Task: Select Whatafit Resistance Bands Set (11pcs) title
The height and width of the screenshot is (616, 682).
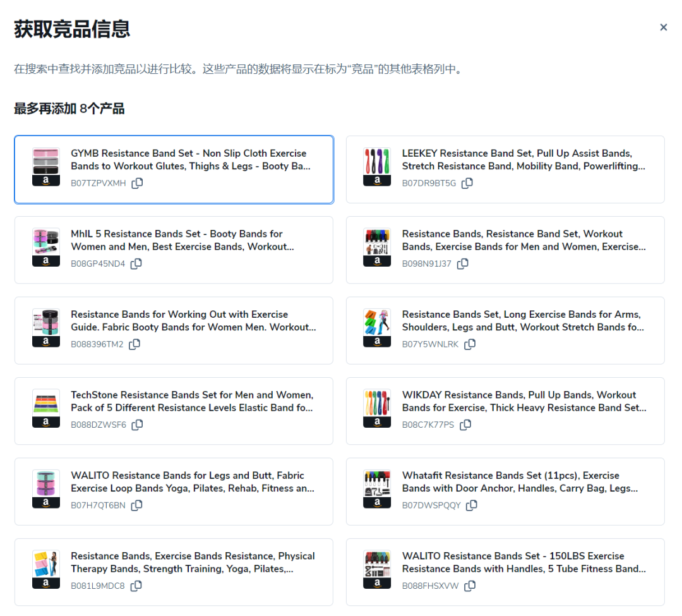Action: point(520,481)
